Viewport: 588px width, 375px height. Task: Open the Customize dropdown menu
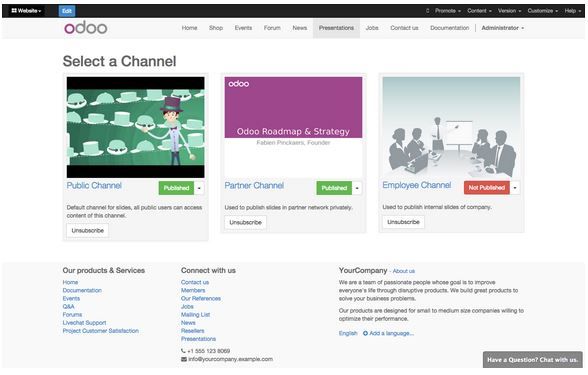(x=543, y=11)
